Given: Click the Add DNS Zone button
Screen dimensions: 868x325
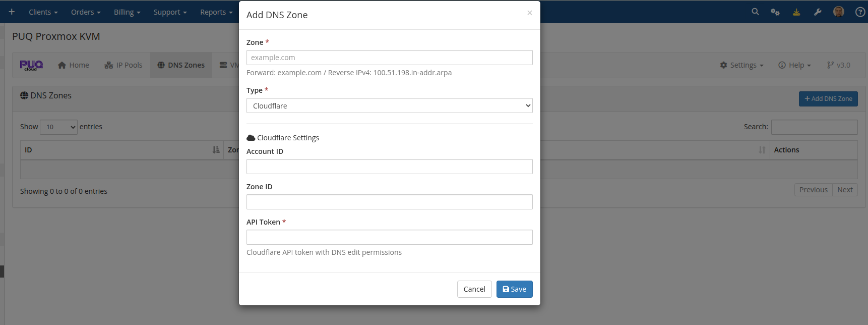Looking at the screenshot, I should [828, 98].
